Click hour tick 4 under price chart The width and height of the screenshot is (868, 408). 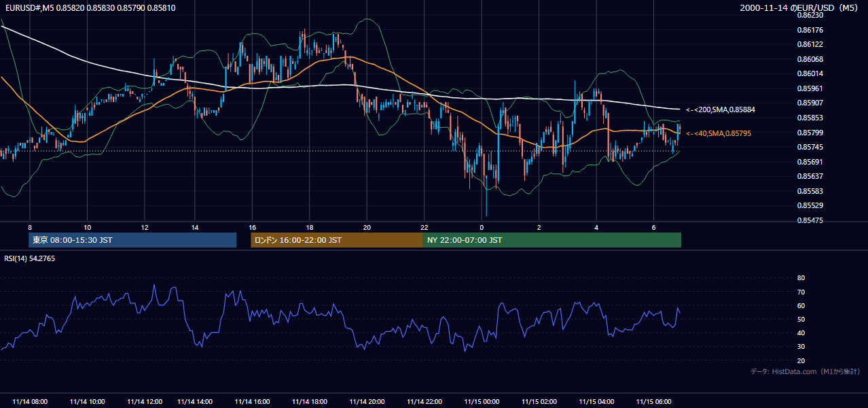click(596, 227)
